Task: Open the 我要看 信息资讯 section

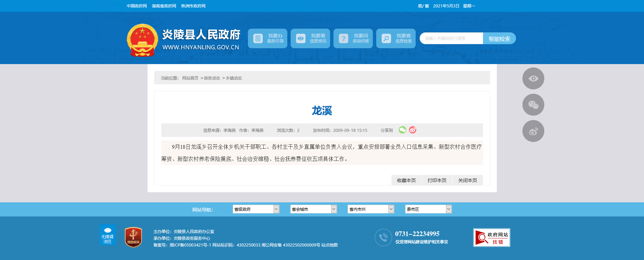Action: click(x=310, y=38)
